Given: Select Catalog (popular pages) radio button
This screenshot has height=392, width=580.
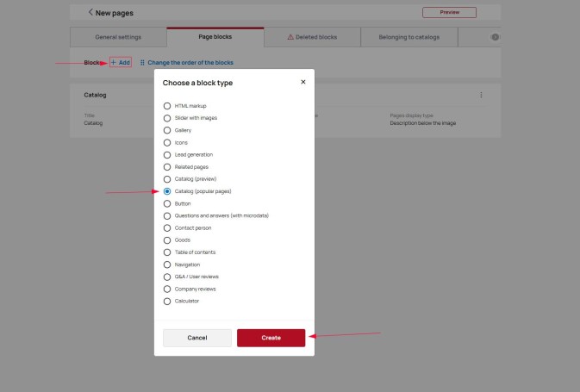Looking at the screenshot, I should coord(167,191).
